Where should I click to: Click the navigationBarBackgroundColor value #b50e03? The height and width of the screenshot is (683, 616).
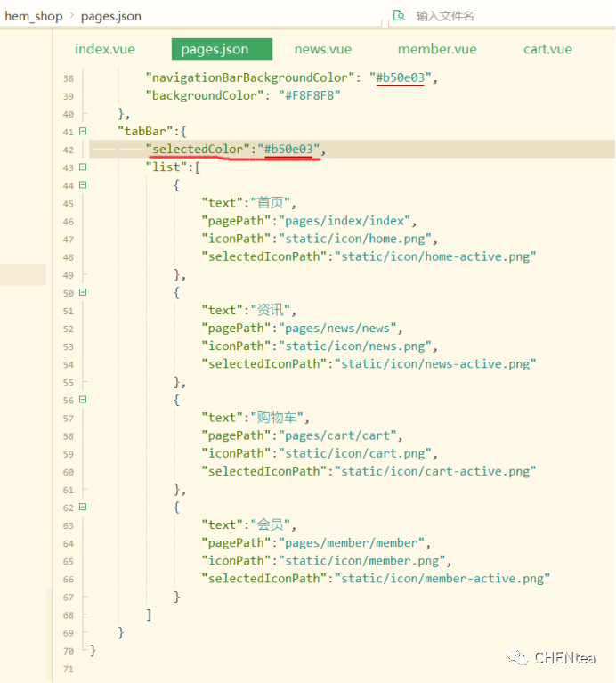(x=400, y=77)
